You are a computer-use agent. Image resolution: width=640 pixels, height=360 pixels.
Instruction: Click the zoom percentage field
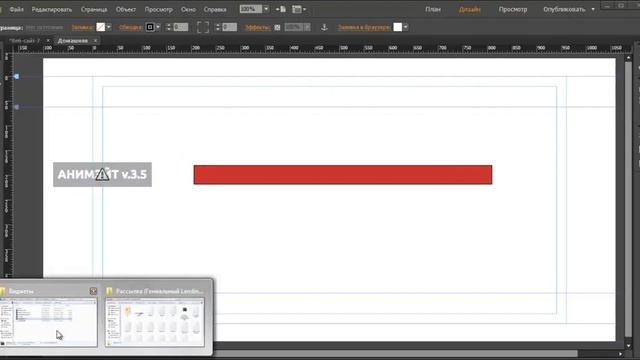pos(251,9)
